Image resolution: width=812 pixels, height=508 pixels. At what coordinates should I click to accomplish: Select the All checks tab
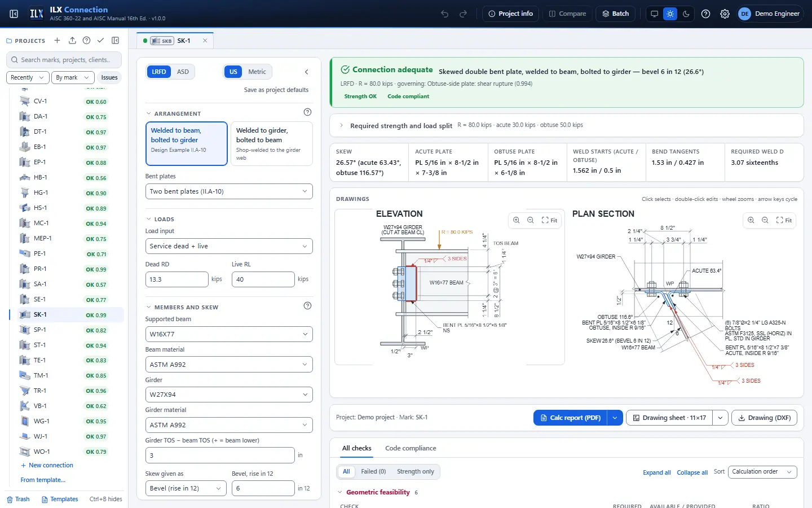[357, 448]
